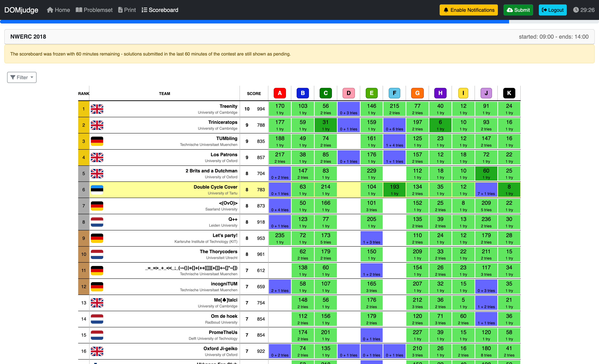Image resolution: width=599 pixels, height=364 pixels.
Task: Switch to the Scoreboard view
Action: coord(160,10)
